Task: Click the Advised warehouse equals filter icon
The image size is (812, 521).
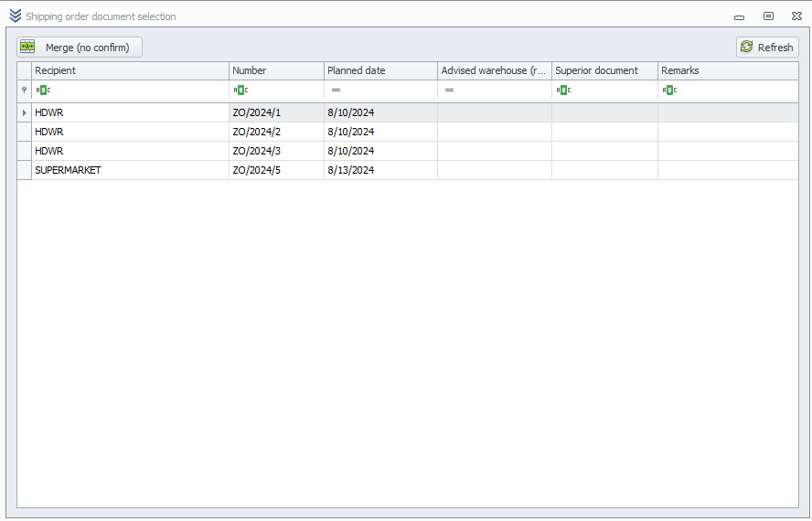Action: pyautogui.click(x=449, y=90)
